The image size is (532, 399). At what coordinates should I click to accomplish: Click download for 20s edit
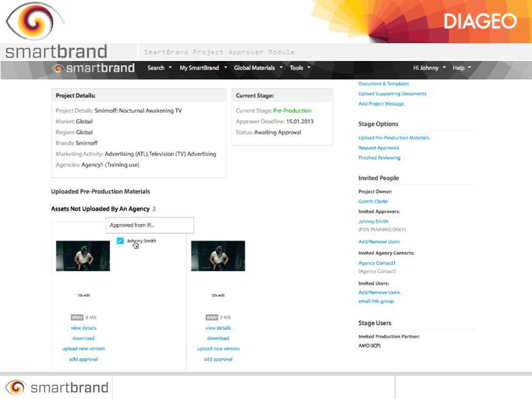pyautogui.click(x=218, y=338)
